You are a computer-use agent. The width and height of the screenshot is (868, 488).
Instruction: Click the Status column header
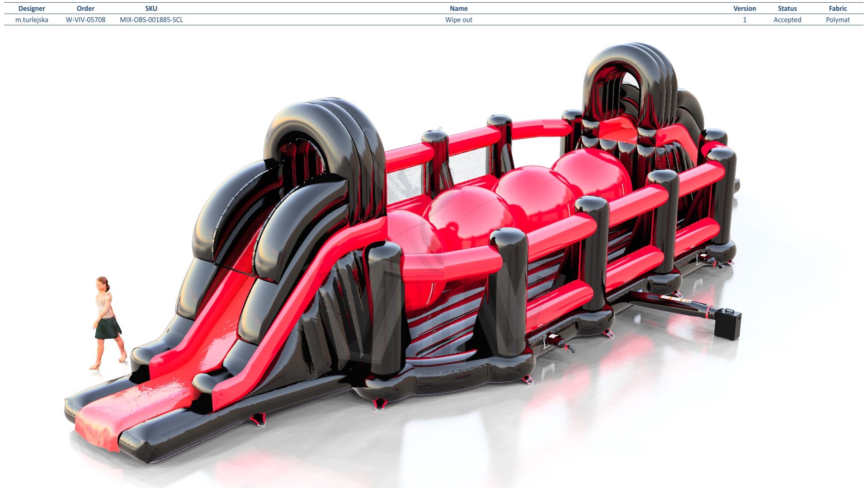pyautogui.click(x=787, y=9)
